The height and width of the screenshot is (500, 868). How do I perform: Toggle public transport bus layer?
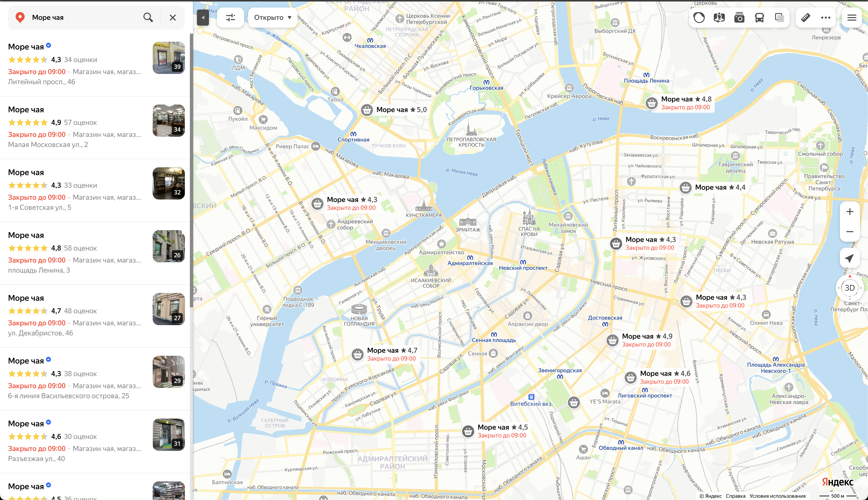coord(759,18)
